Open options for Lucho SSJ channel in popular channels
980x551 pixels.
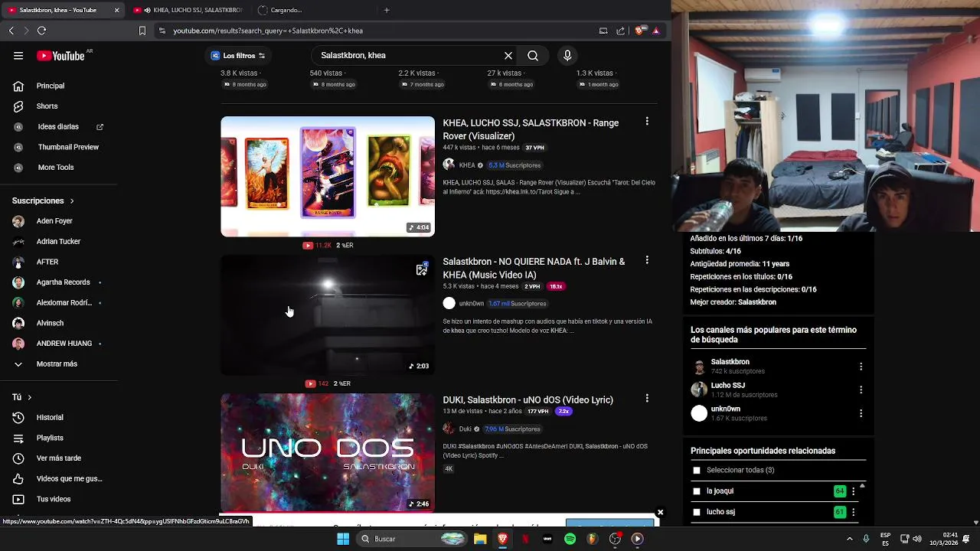coord(861,390)
